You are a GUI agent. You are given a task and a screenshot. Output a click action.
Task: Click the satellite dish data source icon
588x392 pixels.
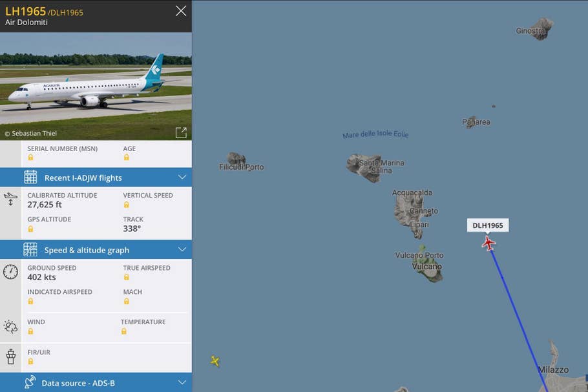[30, 382]
